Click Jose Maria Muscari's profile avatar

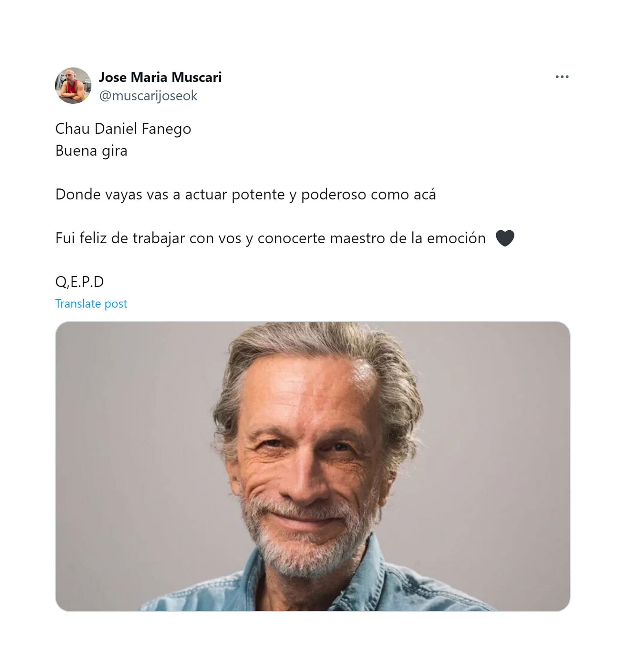(x=73, y=86)
